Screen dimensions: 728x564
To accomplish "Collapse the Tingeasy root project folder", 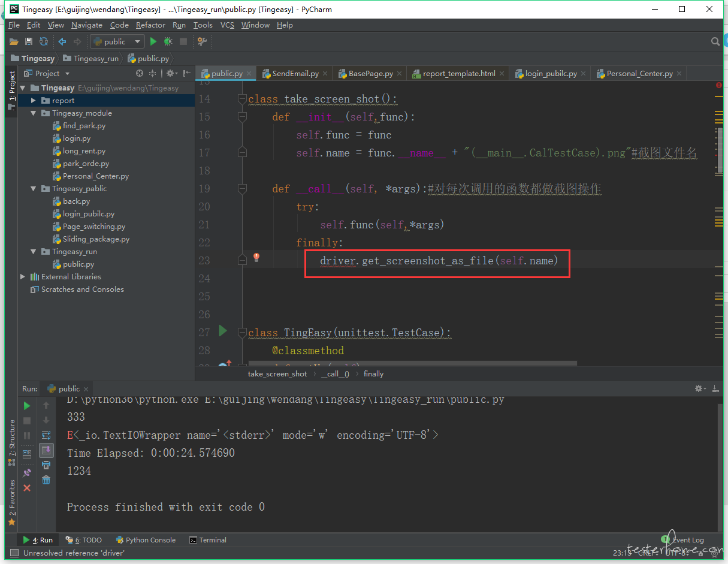I will [23, 88].
